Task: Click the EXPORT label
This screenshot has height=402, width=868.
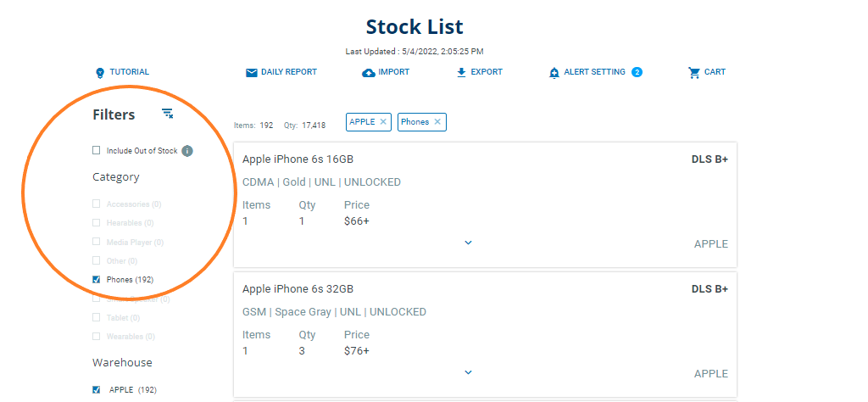Action: click(487, 72)
